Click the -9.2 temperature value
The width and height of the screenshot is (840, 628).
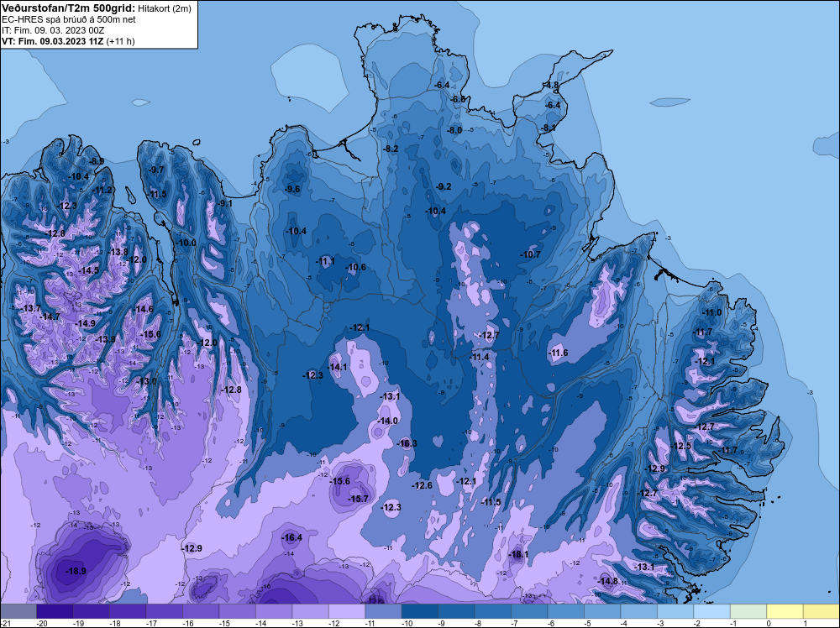[x=443, y=186]
